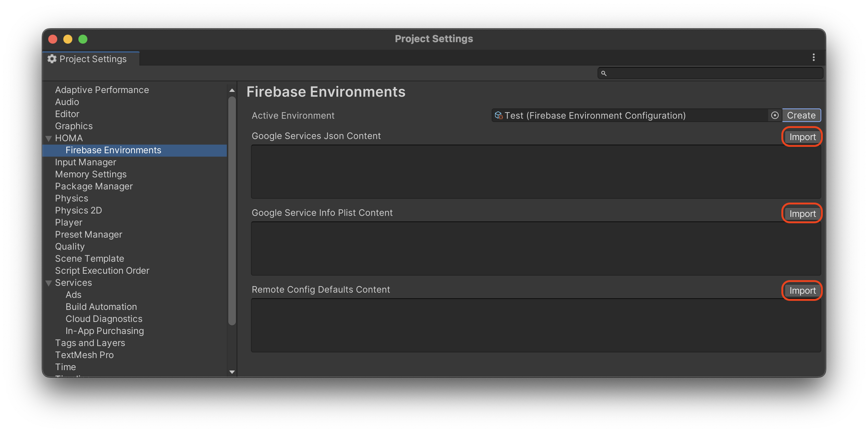Click the Active Environment label

(293, 116)
